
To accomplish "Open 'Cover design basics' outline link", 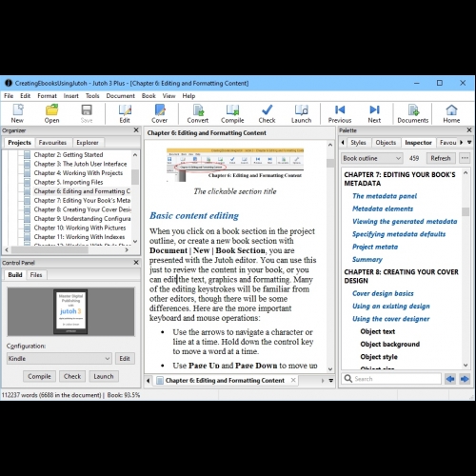I will 383,293.
